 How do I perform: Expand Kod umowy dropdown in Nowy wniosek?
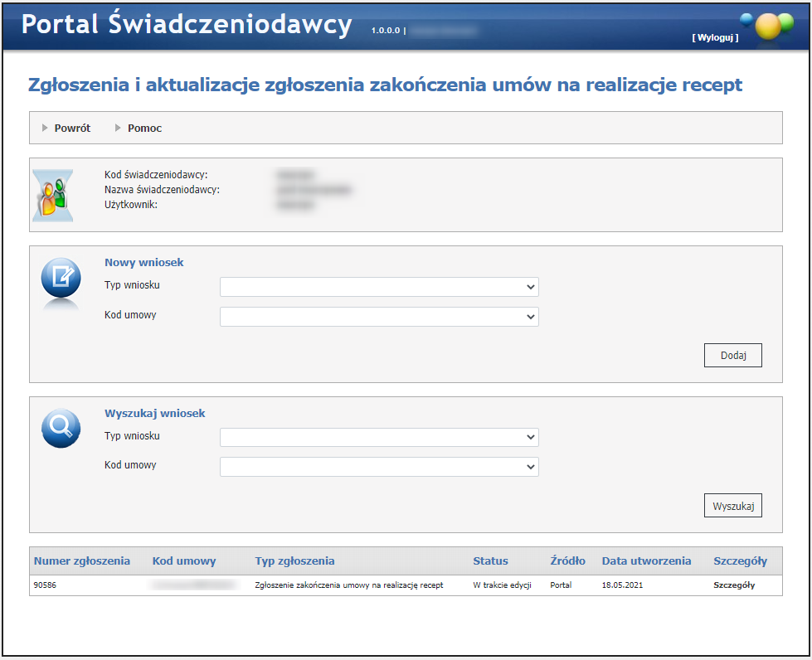pos(379,317)
